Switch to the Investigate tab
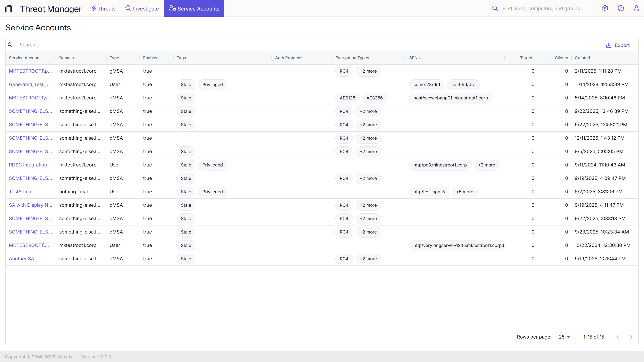Viewport: 644px width, 362px height. pos(142,8)
